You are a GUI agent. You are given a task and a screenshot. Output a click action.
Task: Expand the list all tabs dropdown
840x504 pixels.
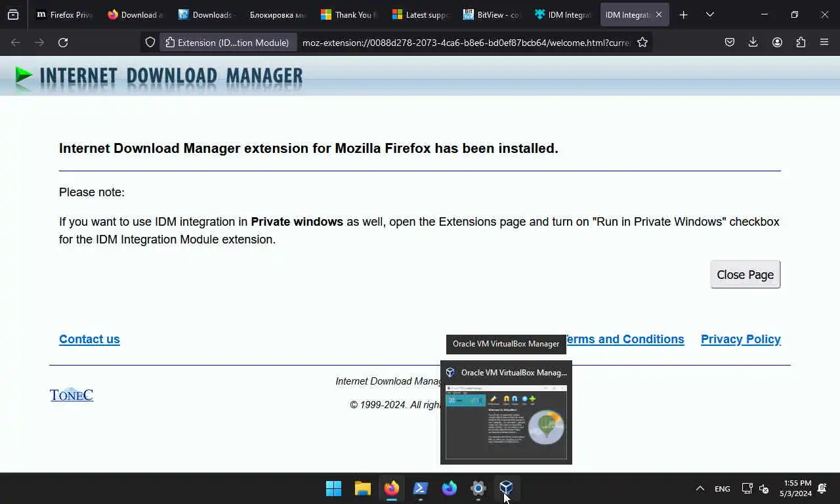(x=709, y=14)
